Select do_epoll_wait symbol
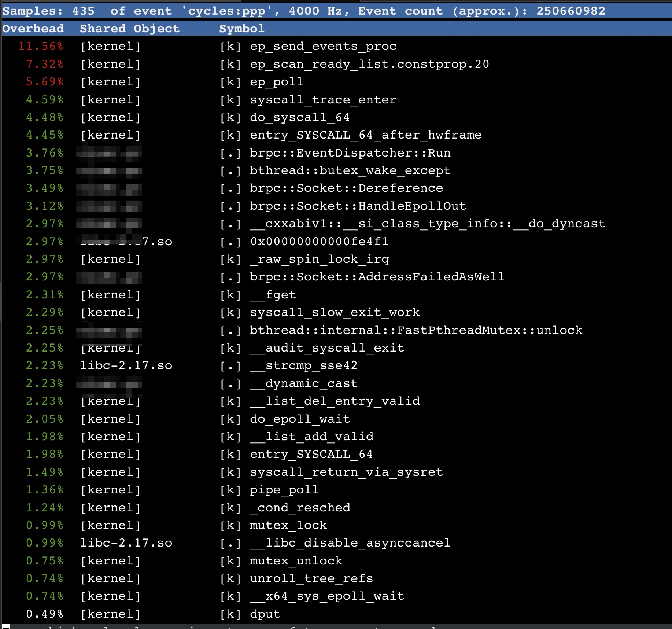This screenshot has height=629, width=672. click(x=300, y=419)
